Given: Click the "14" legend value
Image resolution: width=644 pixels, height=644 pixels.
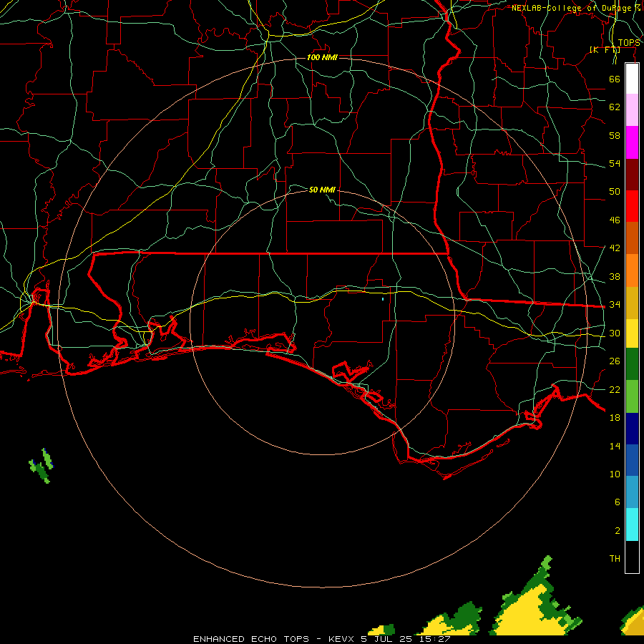Looking at the screenshot, I should [615, 446].
